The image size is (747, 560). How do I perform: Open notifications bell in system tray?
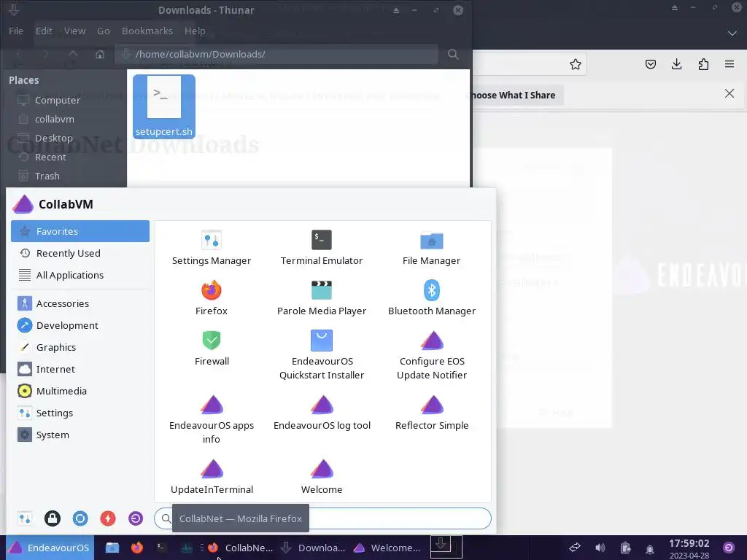pyautogui.click(x=650, y=548)
